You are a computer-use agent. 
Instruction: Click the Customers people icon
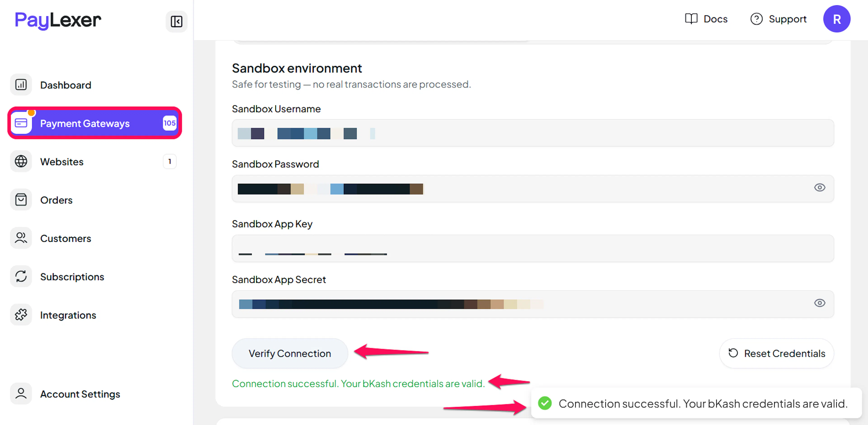coord(21,238)
